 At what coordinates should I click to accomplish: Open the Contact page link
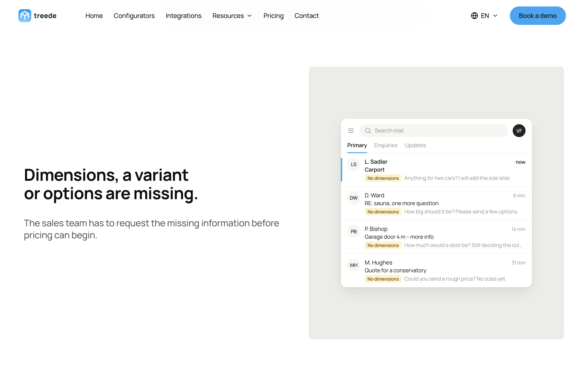(306, 16)
